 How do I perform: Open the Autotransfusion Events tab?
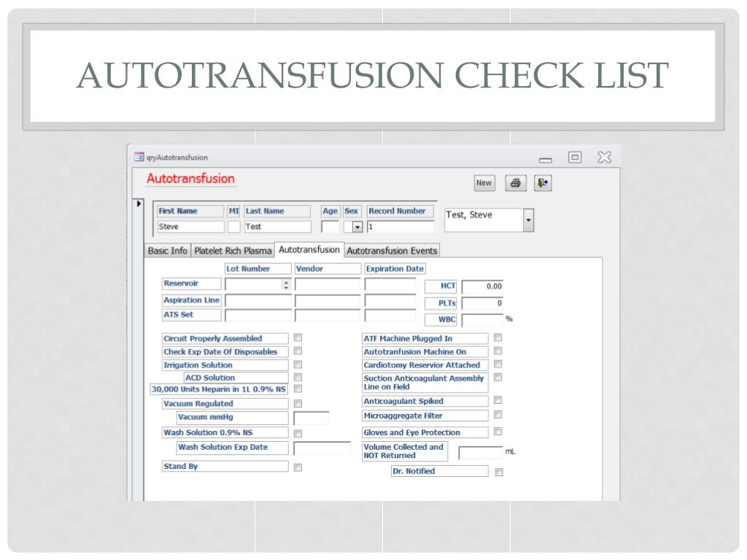[392, 251]
